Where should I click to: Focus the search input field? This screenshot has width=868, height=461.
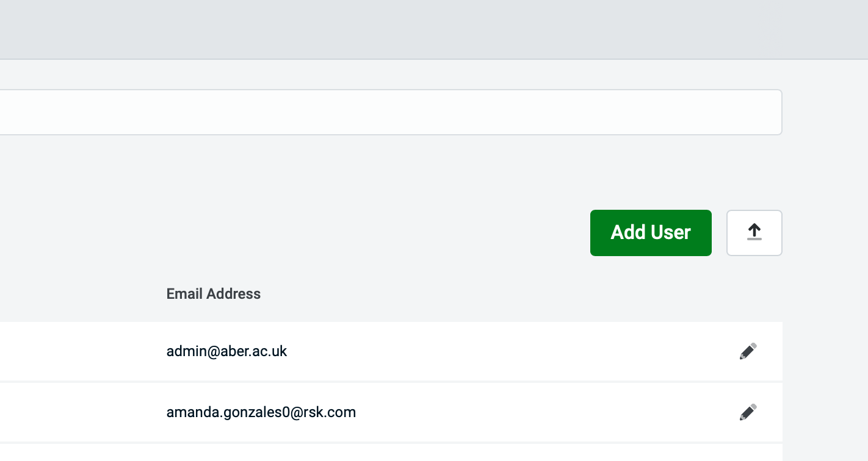coord(391,112)
